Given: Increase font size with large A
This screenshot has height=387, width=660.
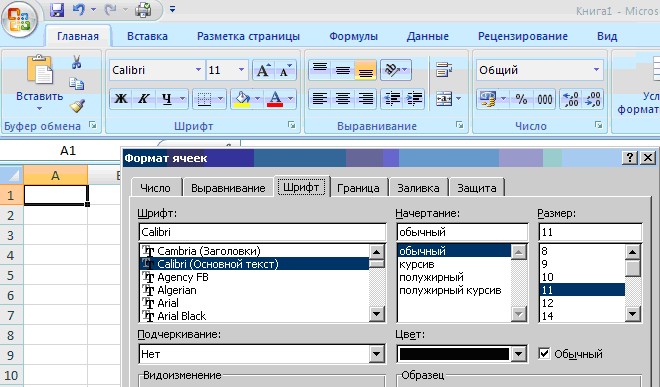Looking at the screenshot, I should 263,70.
